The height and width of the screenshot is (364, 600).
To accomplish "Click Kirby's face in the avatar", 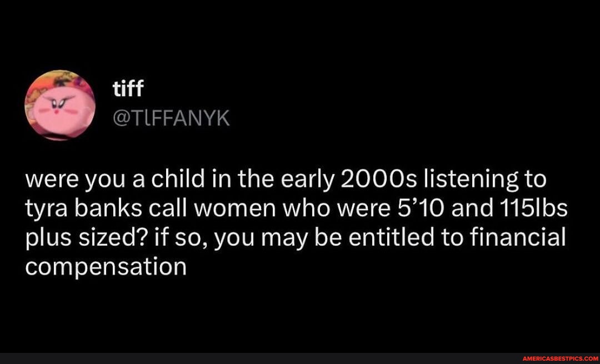I will coord(58,109).
